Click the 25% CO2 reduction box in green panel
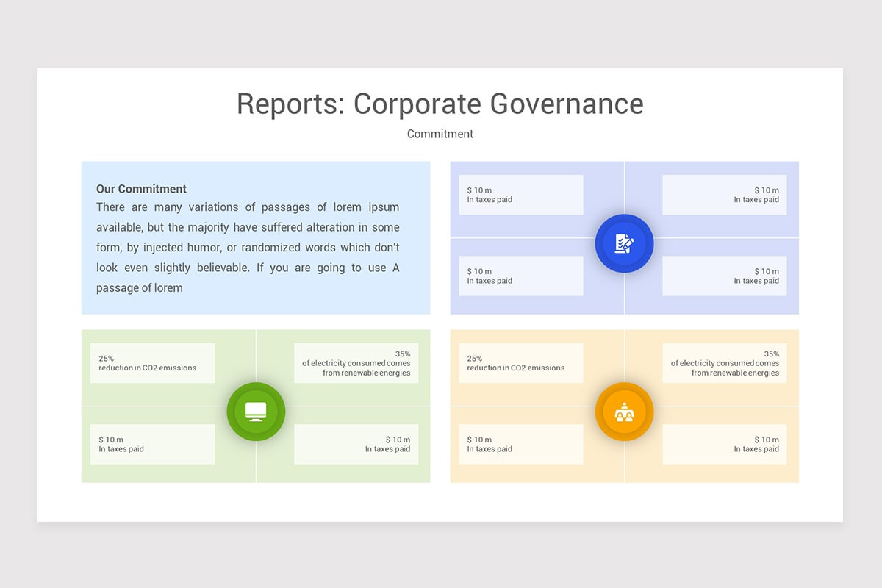Screen dimensions: 882x588 (x=152, y=362)
